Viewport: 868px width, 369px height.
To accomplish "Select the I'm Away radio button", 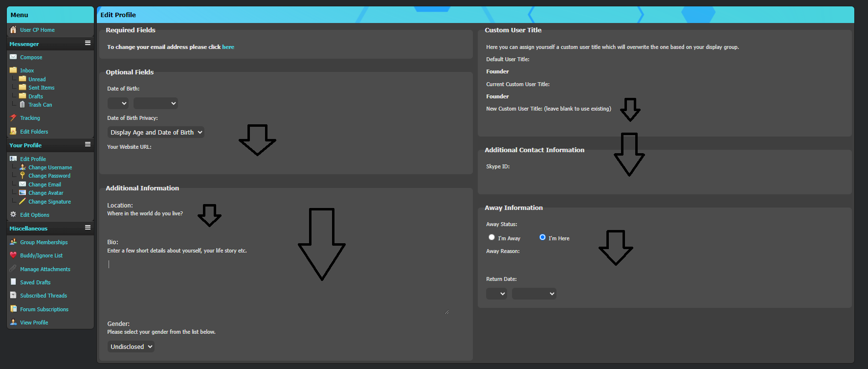I will (491, 237).
